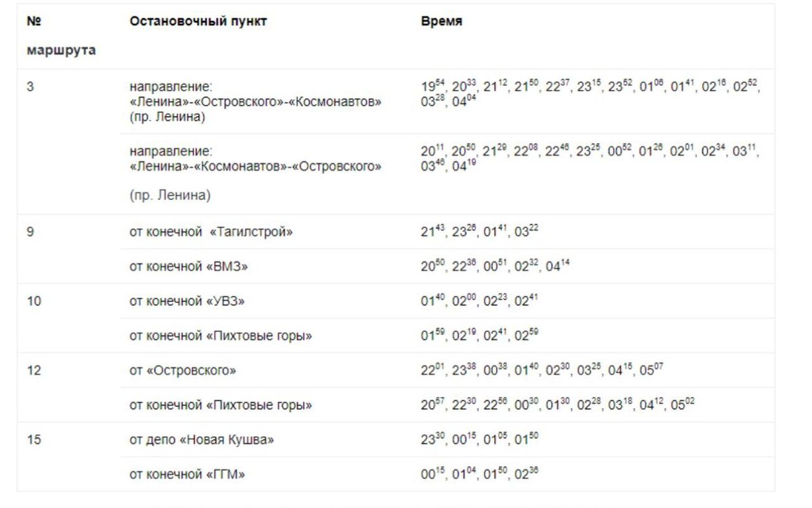812x508 pixels.
Task: Select route number 15 cell
Action: [34, 440]
